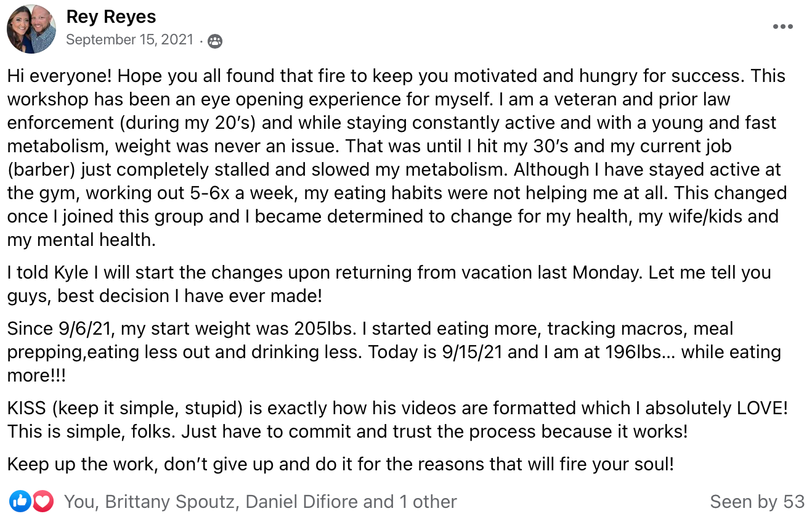
Task: Click the blue thumbs-up Like reaction icon
Action: (x=20, y=502)
